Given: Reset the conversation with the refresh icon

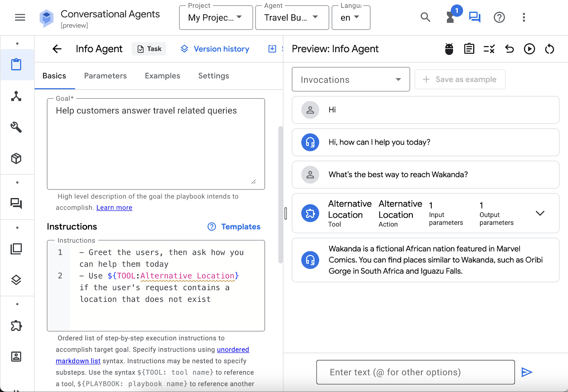Looking at the screenshot, I should (549, 49).
